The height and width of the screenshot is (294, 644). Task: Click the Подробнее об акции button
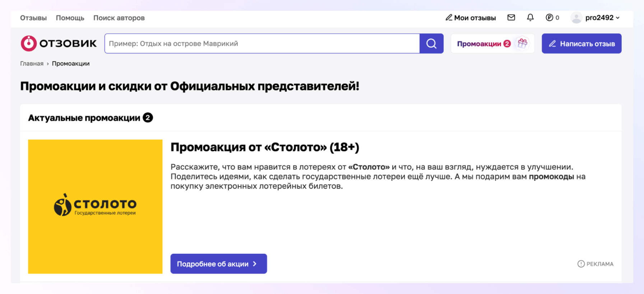tap(218, 264)
